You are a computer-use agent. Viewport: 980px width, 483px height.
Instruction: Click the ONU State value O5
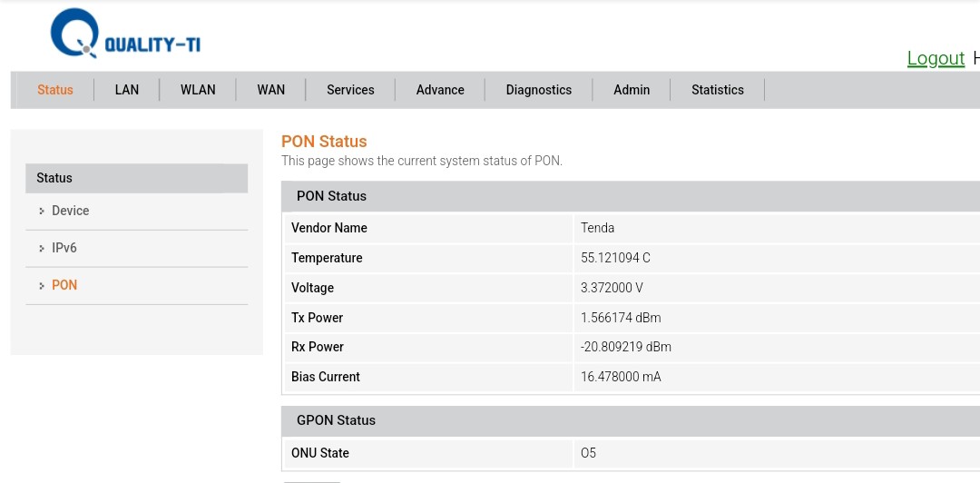pyautogui.click(x=589, y=453)
